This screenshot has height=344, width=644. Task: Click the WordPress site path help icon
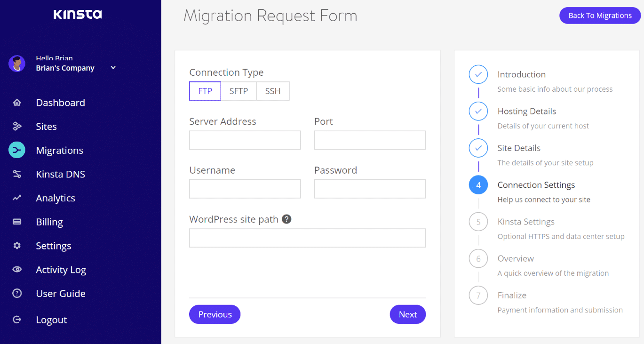point(286,219)
